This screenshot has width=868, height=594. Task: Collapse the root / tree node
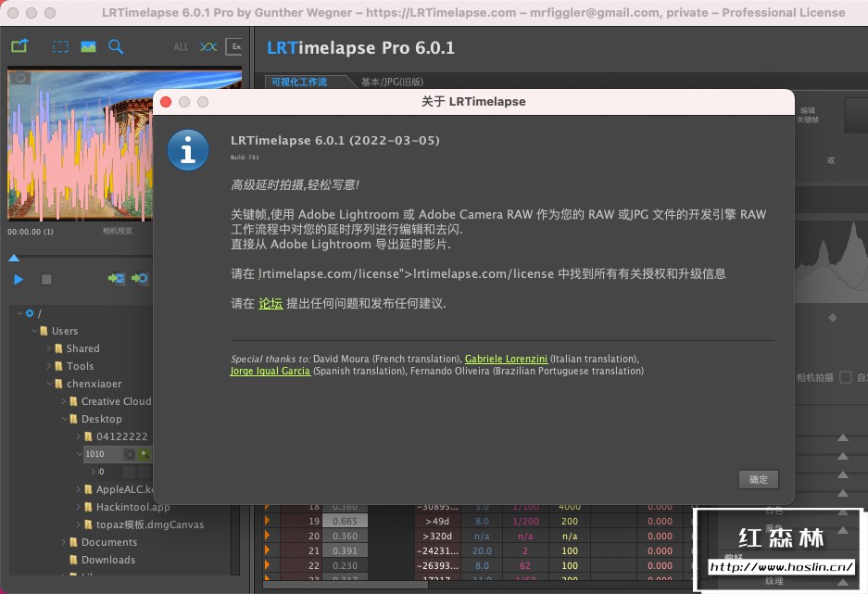pos(20,313)
